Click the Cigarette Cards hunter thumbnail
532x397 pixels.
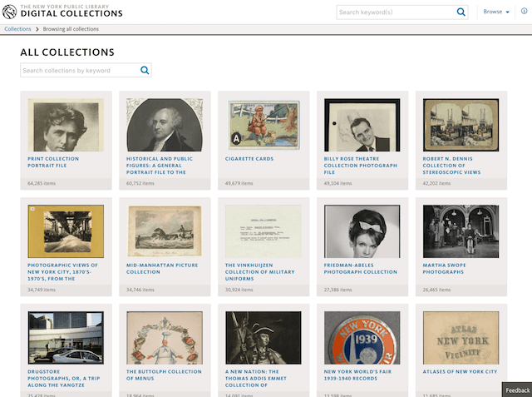click(264, 125)
